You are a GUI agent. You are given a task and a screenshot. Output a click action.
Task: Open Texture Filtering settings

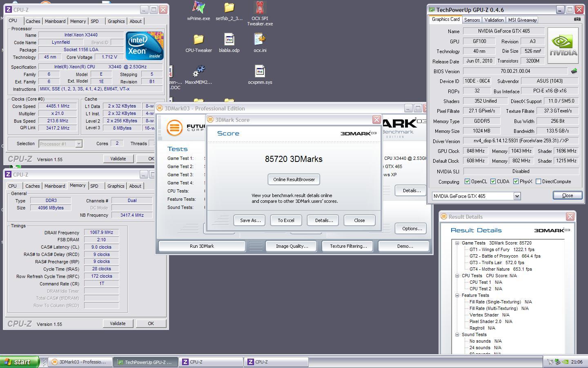348,246
